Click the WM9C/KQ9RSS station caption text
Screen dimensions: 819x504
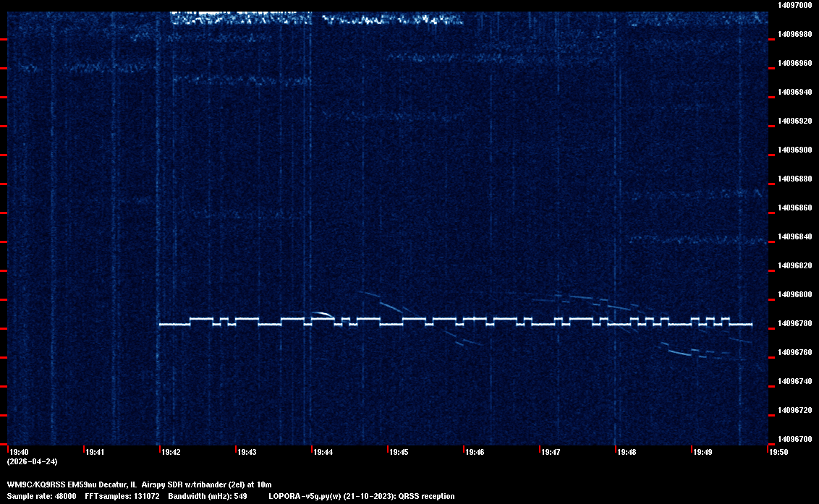coord(139,484)
